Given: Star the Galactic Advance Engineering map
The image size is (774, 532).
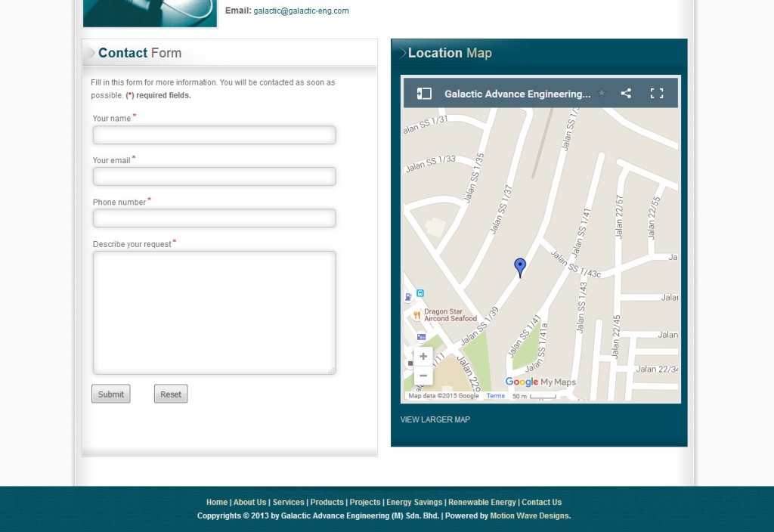Looking at the screenshot, I should 602,94.
